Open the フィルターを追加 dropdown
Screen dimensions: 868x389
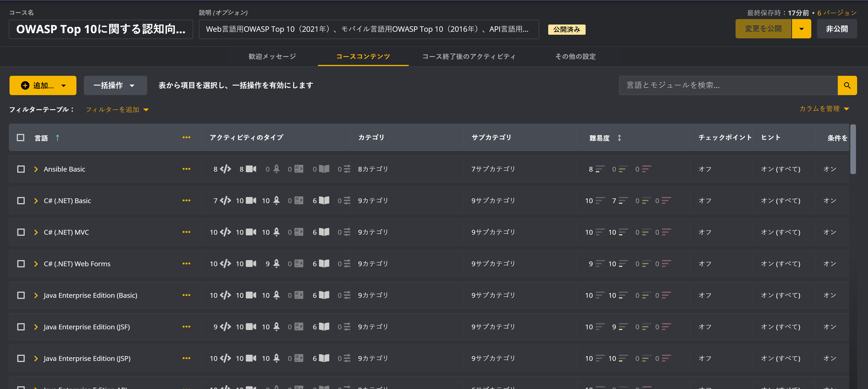117,110
